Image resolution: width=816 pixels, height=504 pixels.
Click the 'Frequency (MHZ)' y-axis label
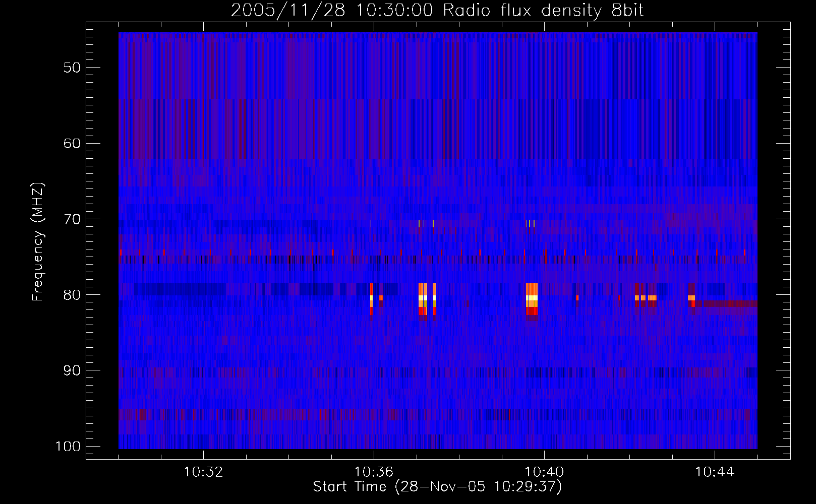(38, 242)
